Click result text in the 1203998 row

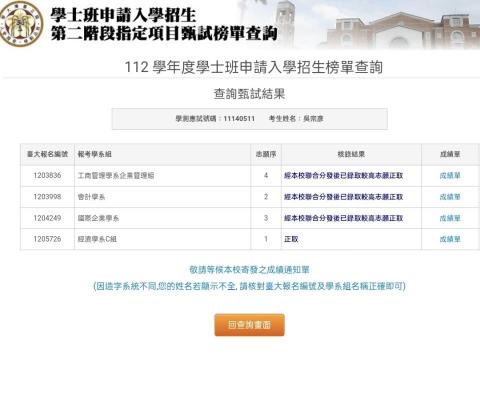[x=343, y=197]
